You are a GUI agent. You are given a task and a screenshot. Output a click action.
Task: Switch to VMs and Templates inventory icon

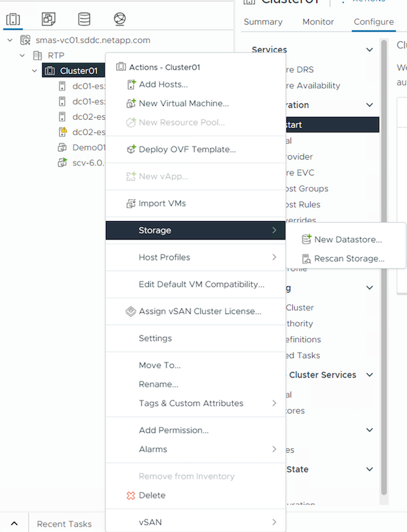tap(49, 19)
